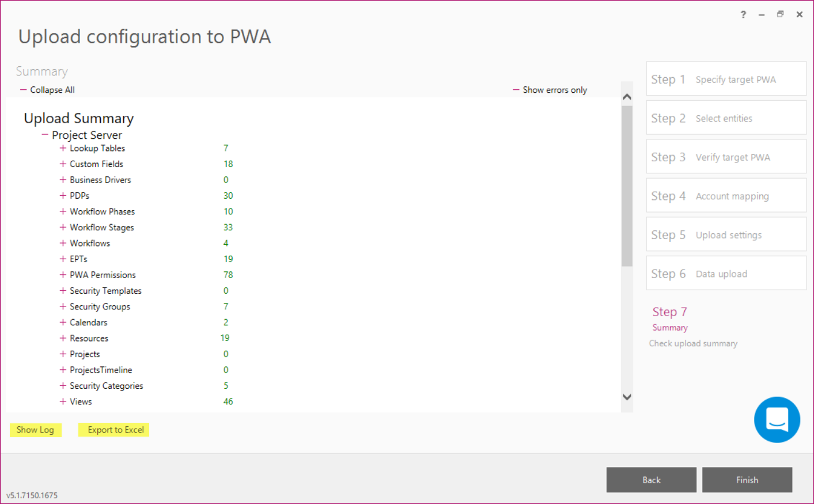Image resolution: width=814 pixels, height=504 pixels.
Task: Expand the Lookup Tables plus icon
Action: click(x=63, y=148)
